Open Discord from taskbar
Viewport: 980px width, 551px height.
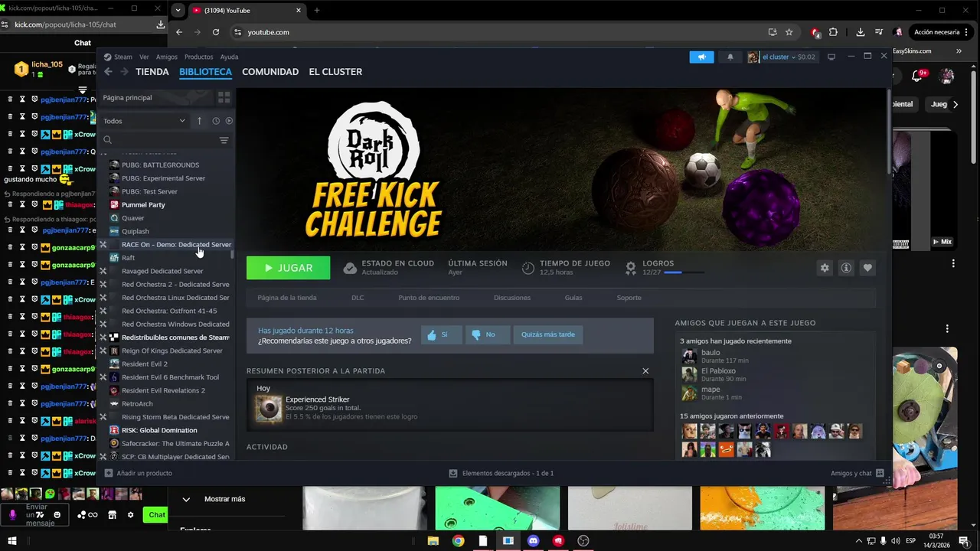[x=534, y=540]
